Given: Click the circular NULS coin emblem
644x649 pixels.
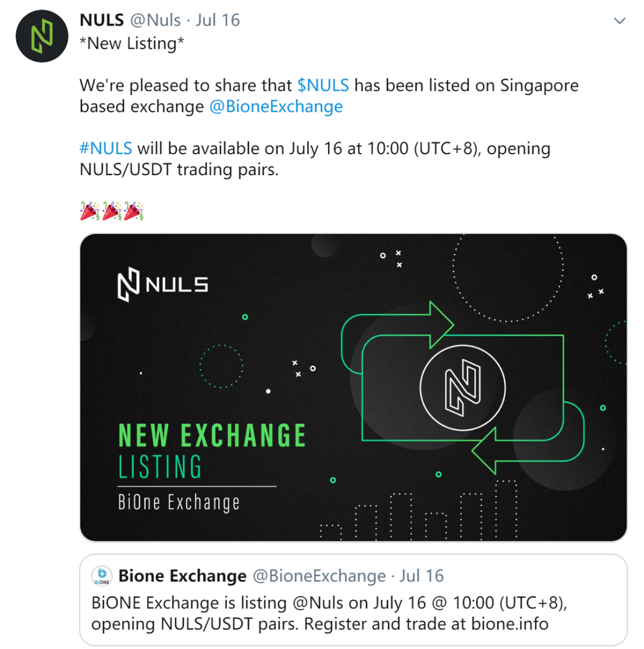Looking at the screenshot, I should pos(462,388).
